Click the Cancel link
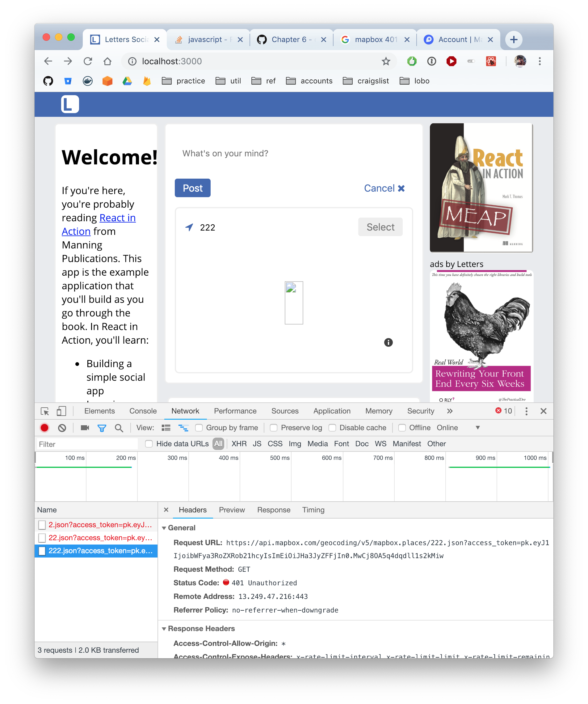588x704 pixels. [384, 189]
